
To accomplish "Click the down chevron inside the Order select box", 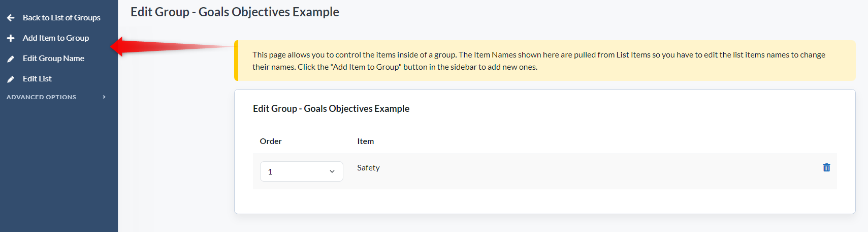I will [x=332, y=172].
